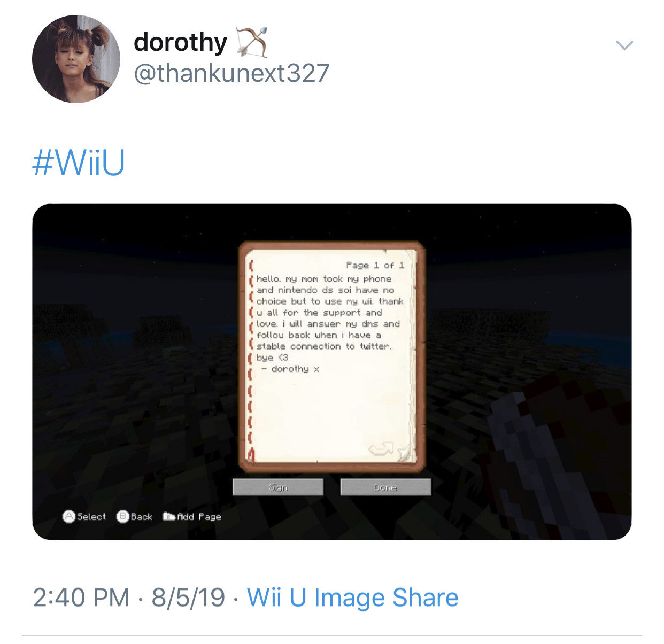
Task: Click inside the book's written text
Action: [329, 324]
